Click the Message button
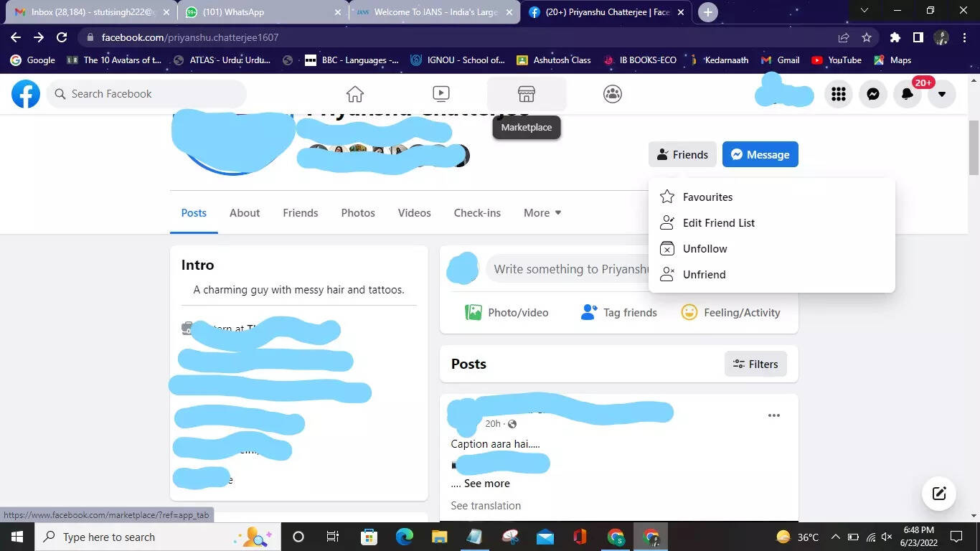Screen dimensions: 980x551 (x=760, y=154)
